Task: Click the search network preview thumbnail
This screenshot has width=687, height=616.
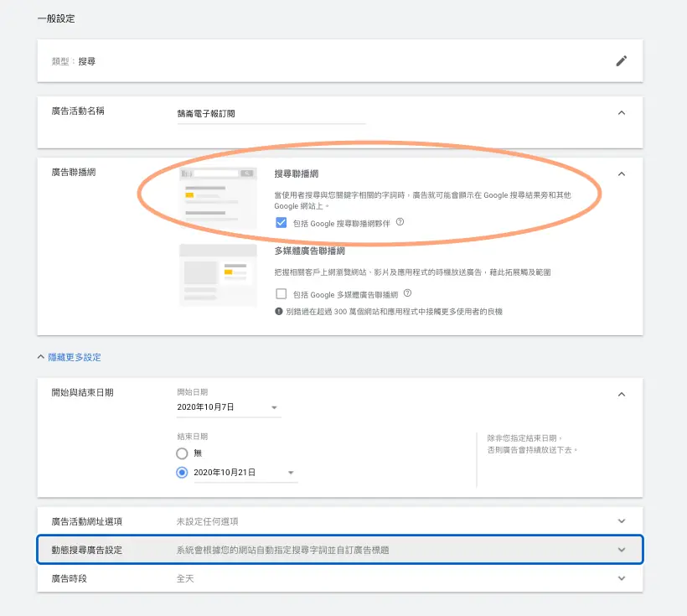Action: pyautogui.click(x=218, y=198)
